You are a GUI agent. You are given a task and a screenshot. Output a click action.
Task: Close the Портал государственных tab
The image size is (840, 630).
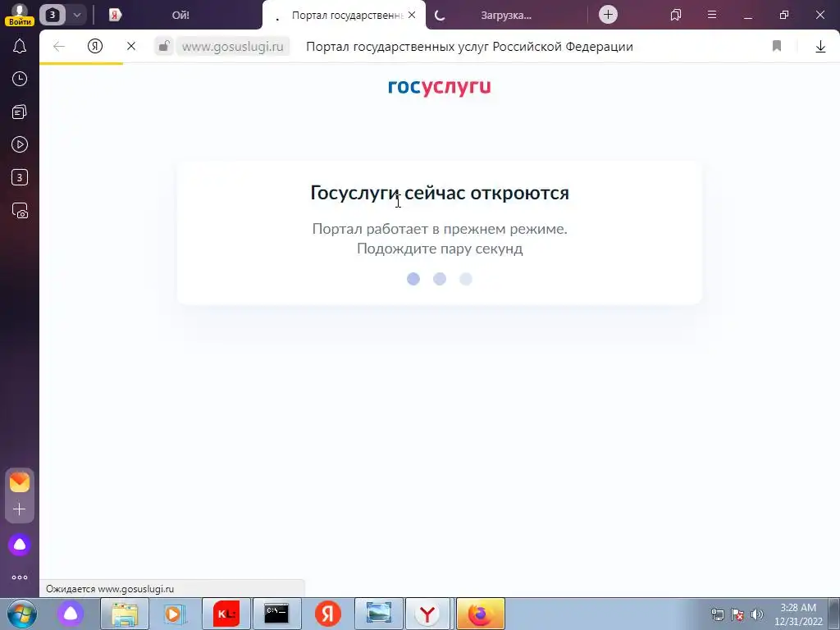(412, 15)
